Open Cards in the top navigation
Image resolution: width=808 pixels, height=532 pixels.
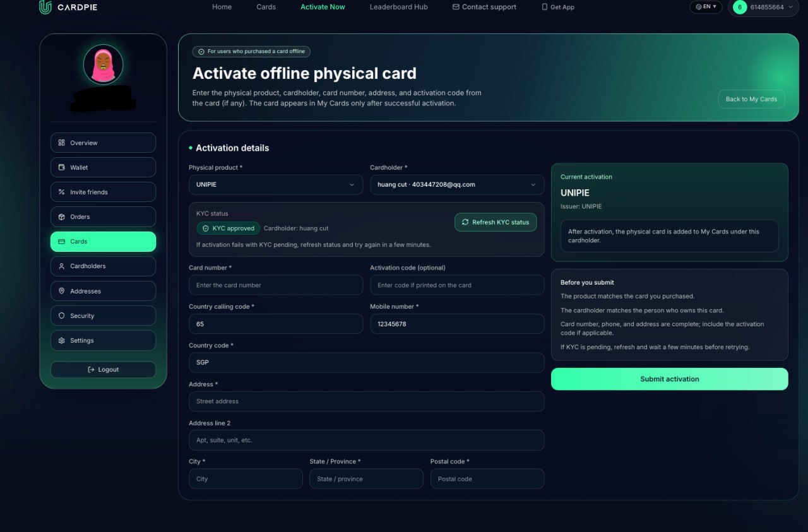click(266, 7)
